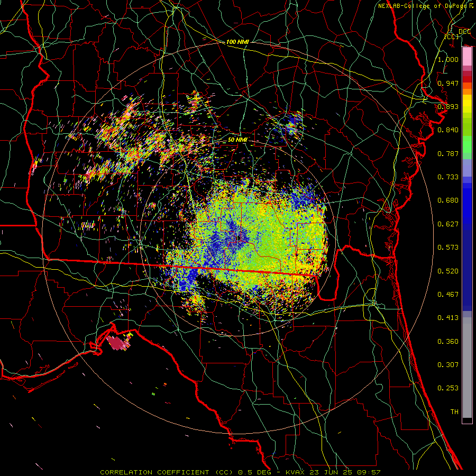Click the TH threshold label in the legend
The image size is (476, 476).
(454, 412)
